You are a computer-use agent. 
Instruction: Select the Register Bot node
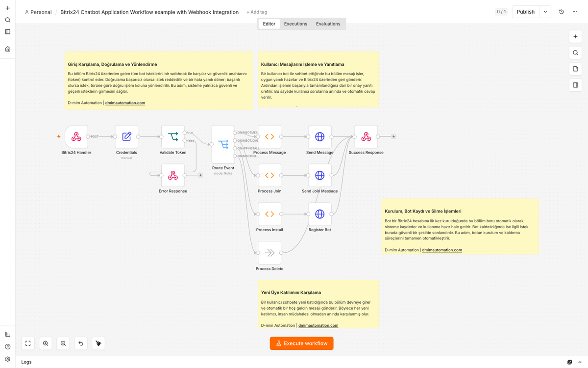click(319, 214)
